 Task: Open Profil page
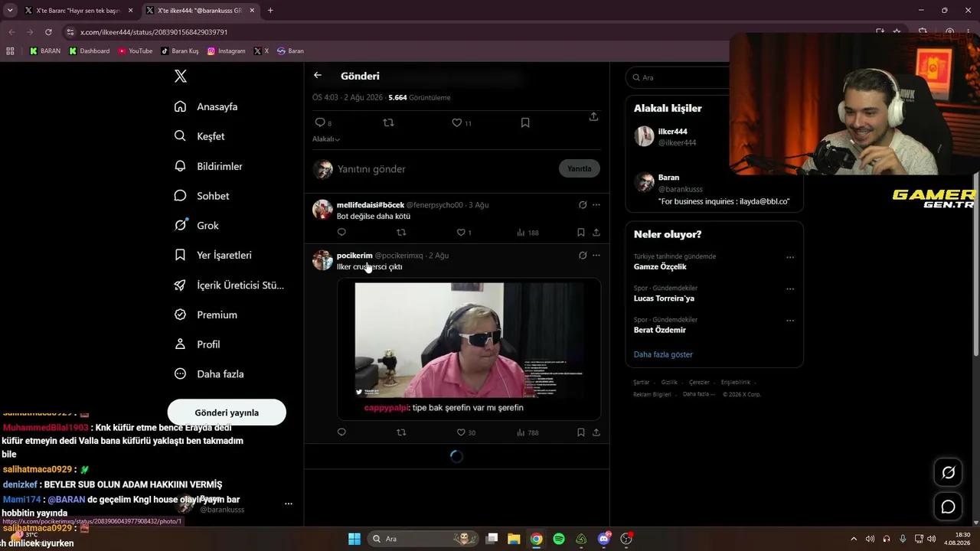pos(197,344)
